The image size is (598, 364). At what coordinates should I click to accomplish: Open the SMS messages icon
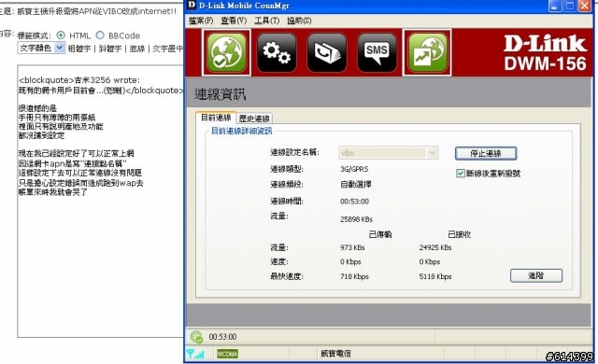pos(377,52)
